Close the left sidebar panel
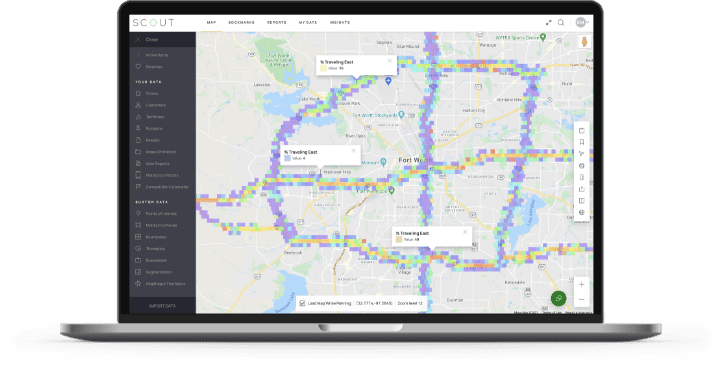722x366 pixels. point(147,40)
